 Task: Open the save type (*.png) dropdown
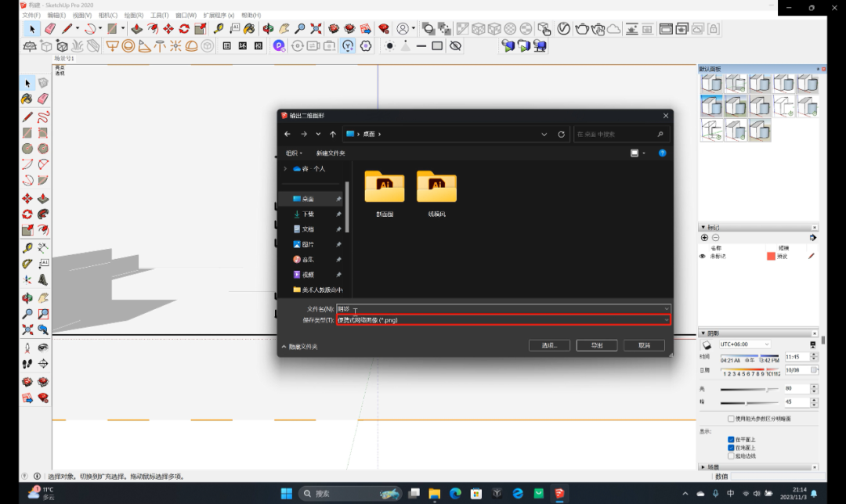[504, 320]
